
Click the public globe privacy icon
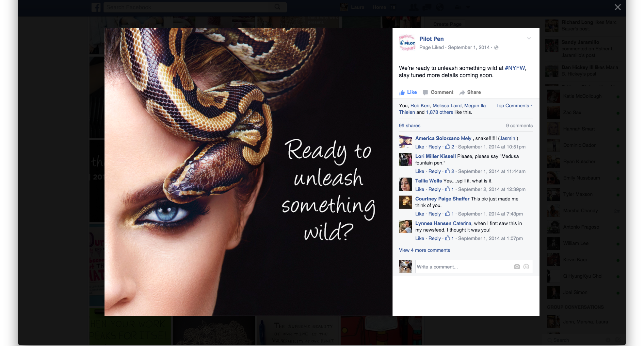click(x=496, y=48)
